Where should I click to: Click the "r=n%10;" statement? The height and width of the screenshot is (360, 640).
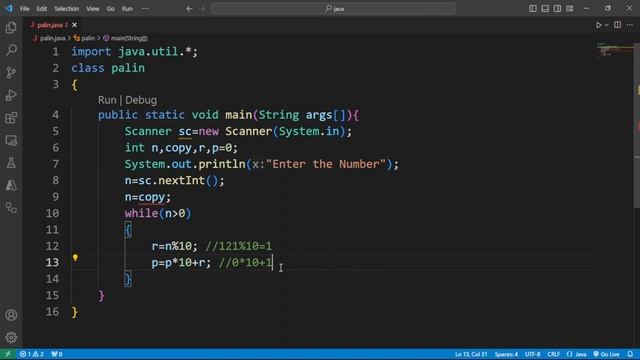[175, 246]
